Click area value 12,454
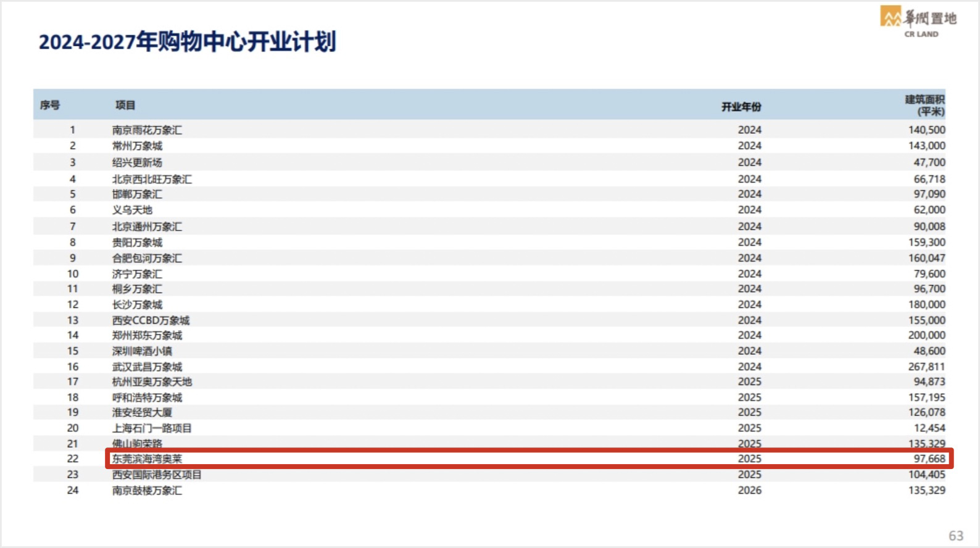The width and height of the screenshot is (980, 548). pyautogui.click(x=929, y=428)
